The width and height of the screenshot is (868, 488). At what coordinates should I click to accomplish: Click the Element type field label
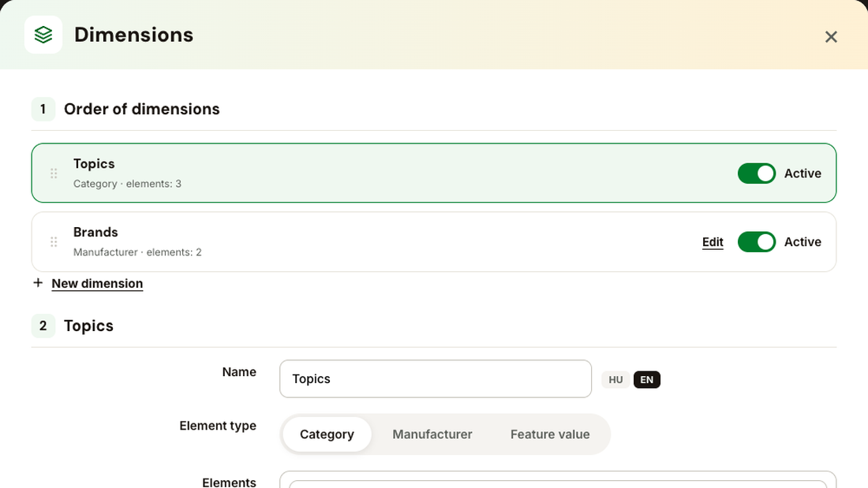click(x=218, y=426)
